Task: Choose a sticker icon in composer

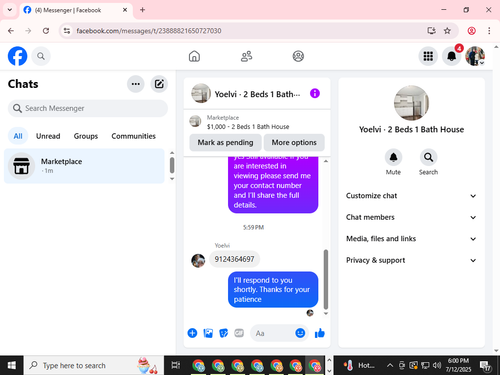Action: [223, 333]
